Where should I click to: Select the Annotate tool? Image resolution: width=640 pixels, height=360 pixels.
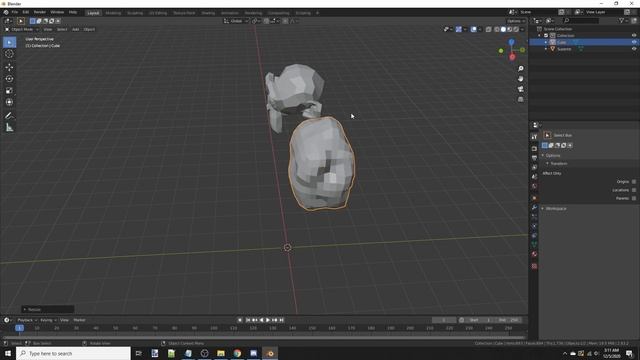9,116
